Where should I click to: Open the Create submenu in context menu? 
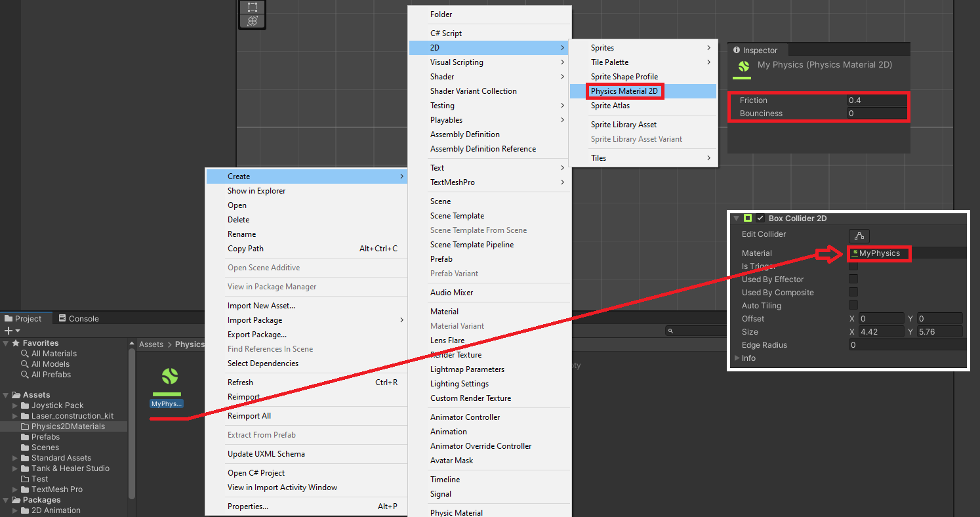point(306,176)
